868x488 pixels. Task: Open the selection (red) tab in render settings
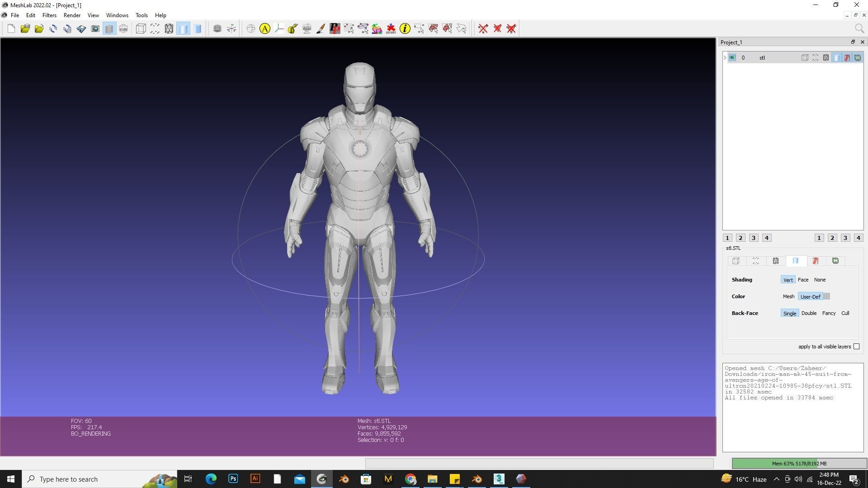[816, 261]
